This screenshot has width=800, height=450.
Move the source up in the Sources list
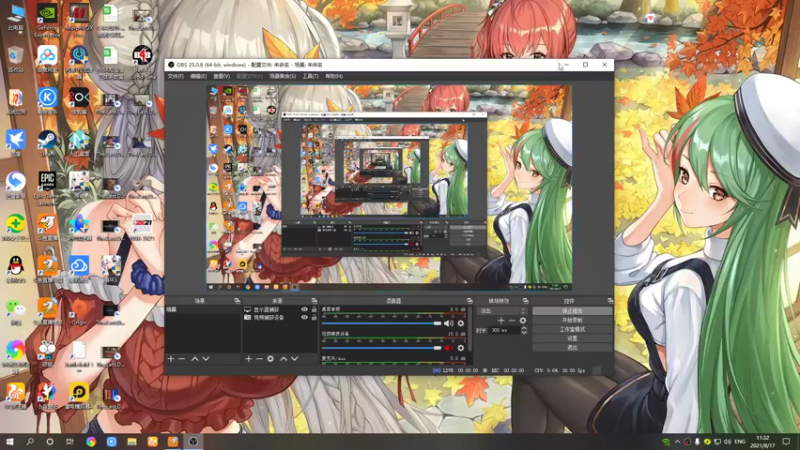pyautogui.click(x=284, y=359)
